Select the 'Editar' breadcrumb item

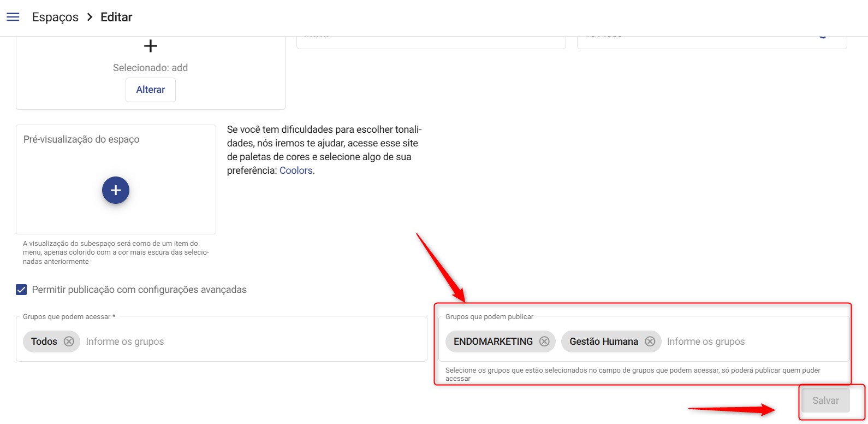[x=116, y=17]
